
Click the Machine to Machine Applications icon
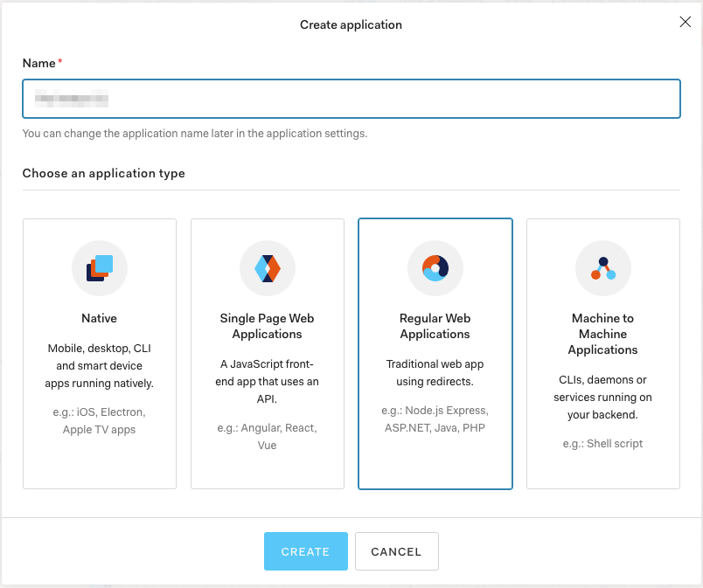click(603, 268)
